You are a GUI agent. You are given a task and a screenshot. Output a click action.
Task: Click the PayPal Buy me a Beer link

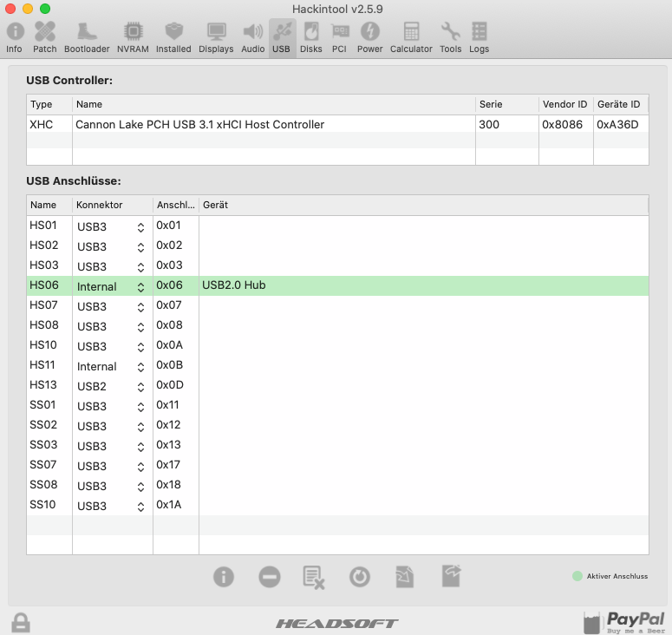click(623, 621)
